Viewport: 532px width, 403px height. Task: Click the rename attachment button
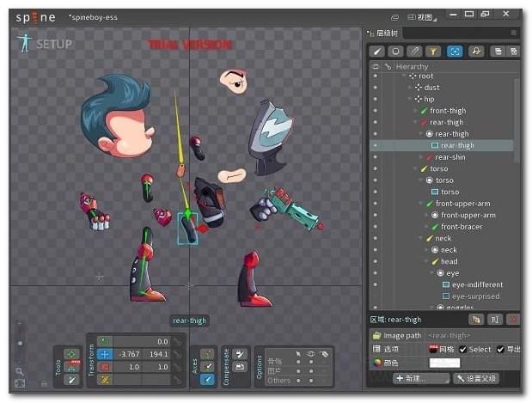(495, 320)
